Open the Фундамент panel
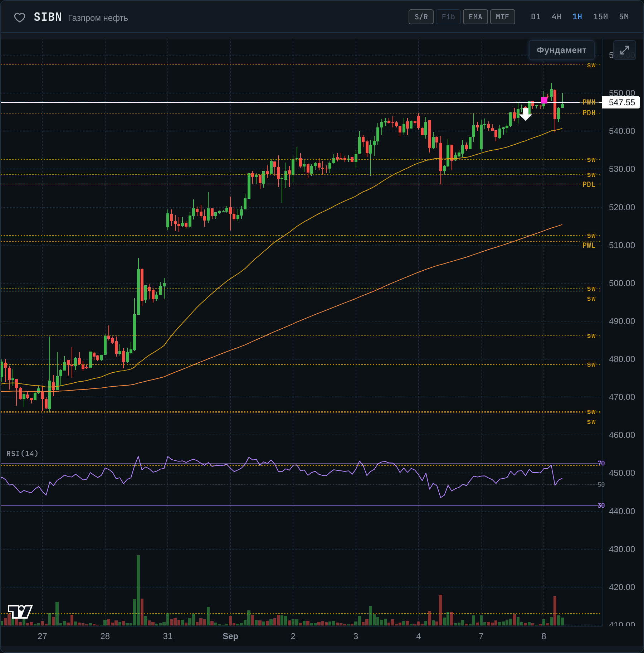This screenshot has height=653, width=644. point(561,50)
